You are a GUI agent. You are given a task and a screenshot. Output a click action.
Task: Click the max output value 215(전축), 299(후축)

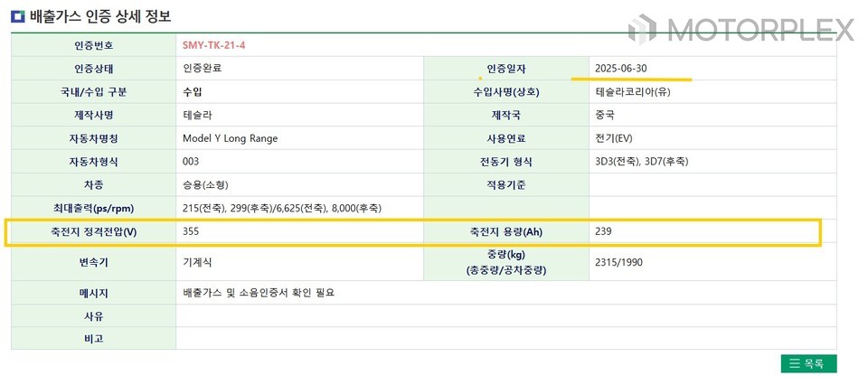pos(282,209)
